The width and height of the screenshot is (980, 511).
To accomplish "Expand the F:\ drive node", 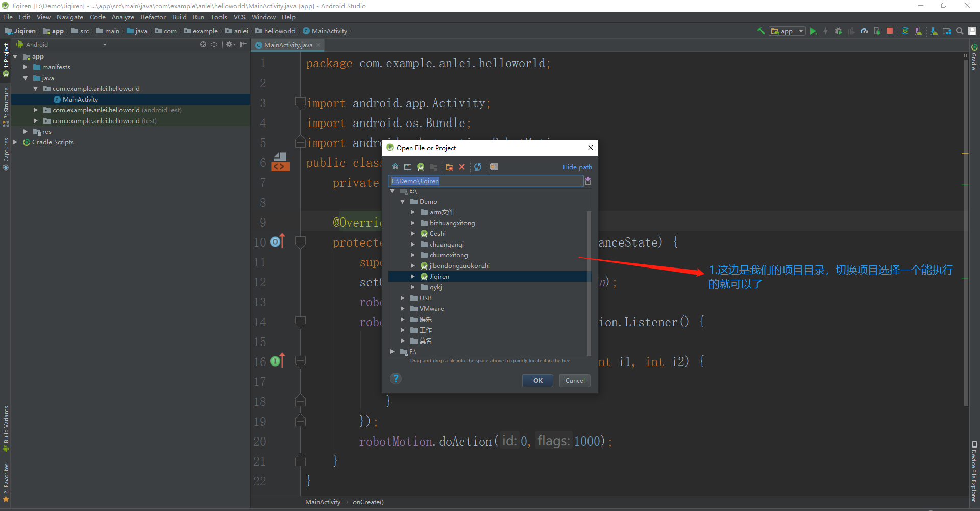I will (x=393, y=352).
